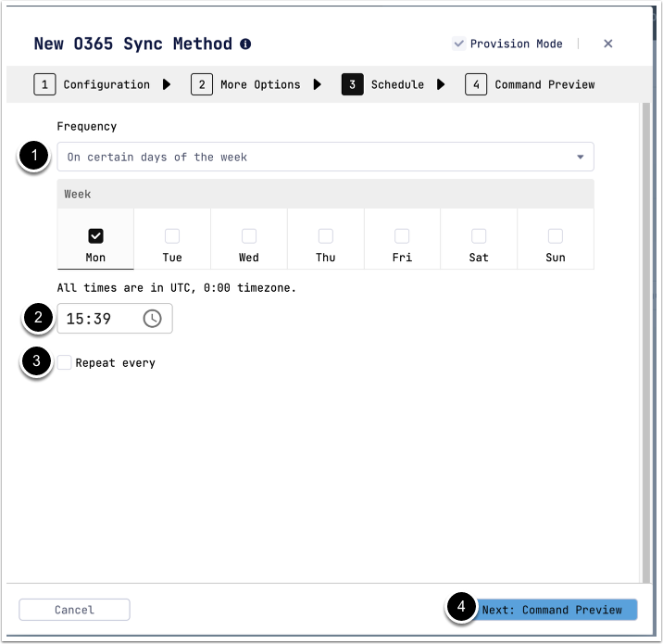The height and width of the screenshot is (644, 663).
Task: Click the Frequency label
Action: (87, 127)
